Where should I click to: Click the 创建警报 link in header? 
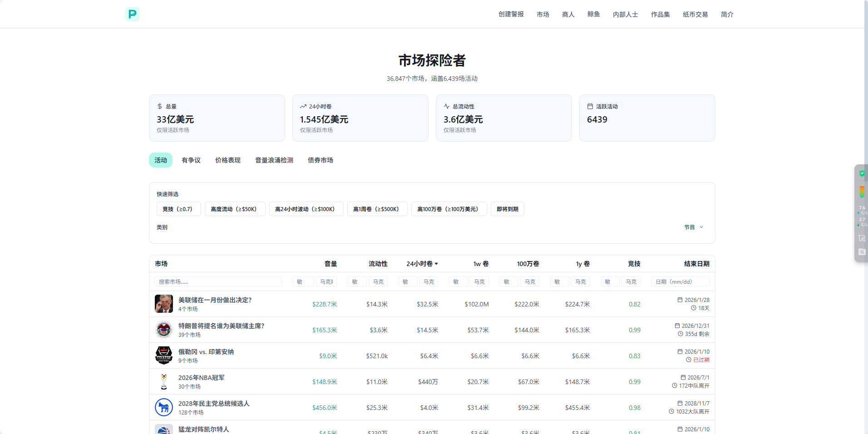click(x=511, y=15)
